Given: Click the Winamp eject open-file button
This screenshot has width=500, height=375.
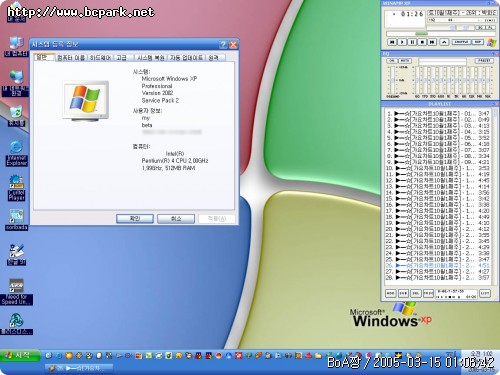Looking at the screenshot, I should pos(444,42).
